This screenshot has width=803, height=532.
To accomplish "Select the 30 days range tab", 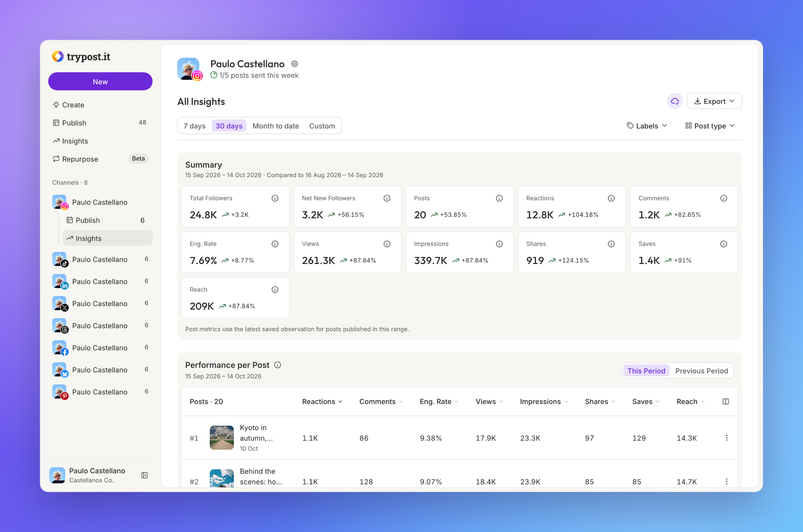I will (x=229, y=126).
